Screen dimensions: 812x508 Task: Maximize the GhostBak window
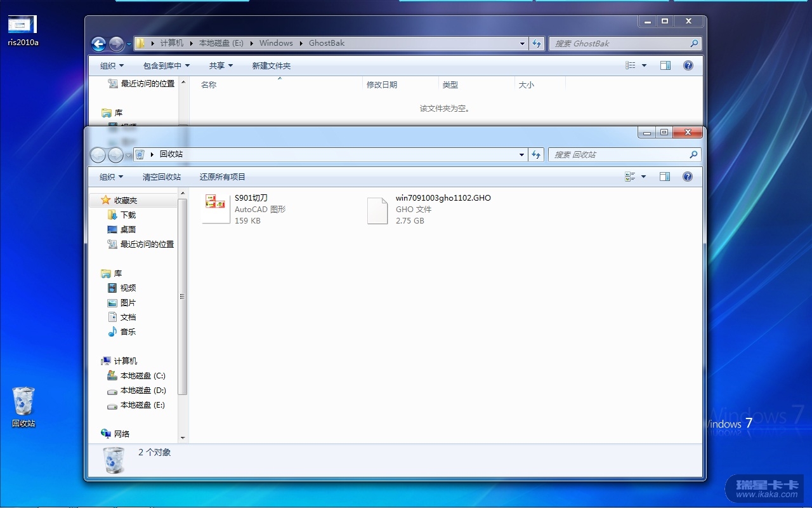pos(665,21)
